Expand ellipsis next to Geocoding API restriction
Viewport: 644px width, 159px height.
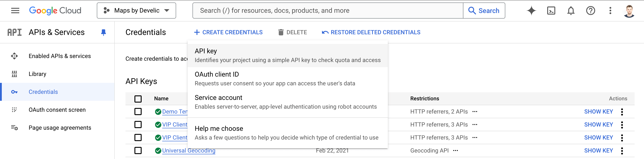coord(456,150)
